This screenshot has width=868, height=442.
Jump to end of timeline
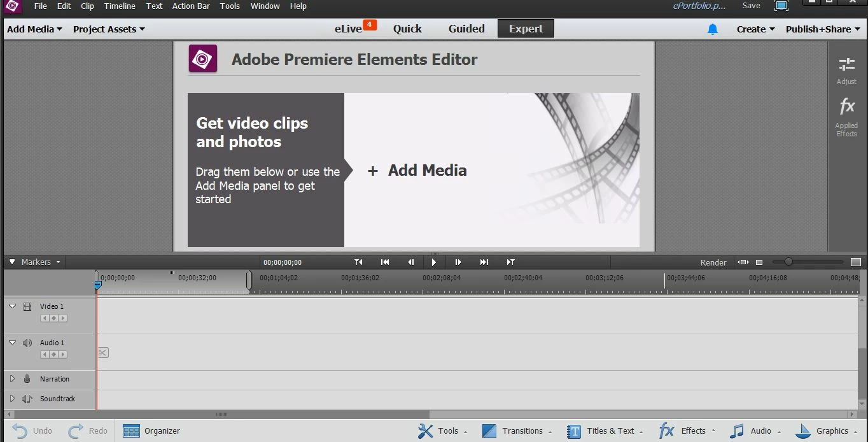[x=484, y=262]
